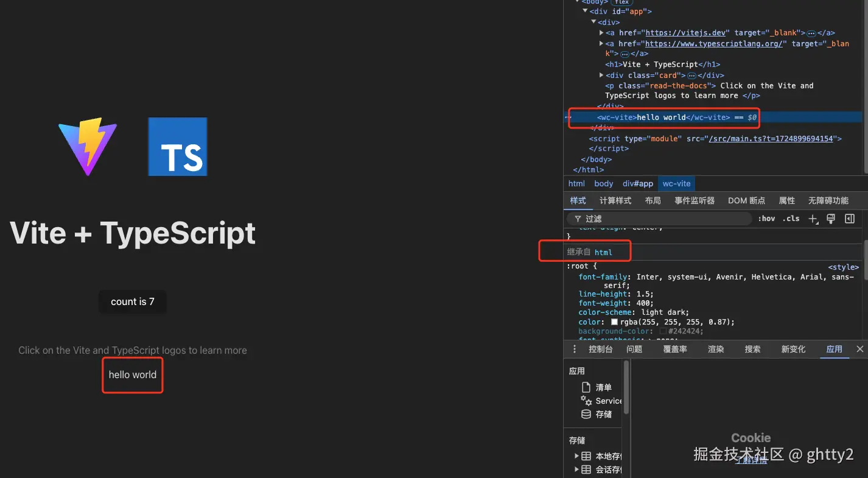Screen dimensions: 868x478
Task: Select html in the breadcrumb bar
Action: click(x=576, y=183)
